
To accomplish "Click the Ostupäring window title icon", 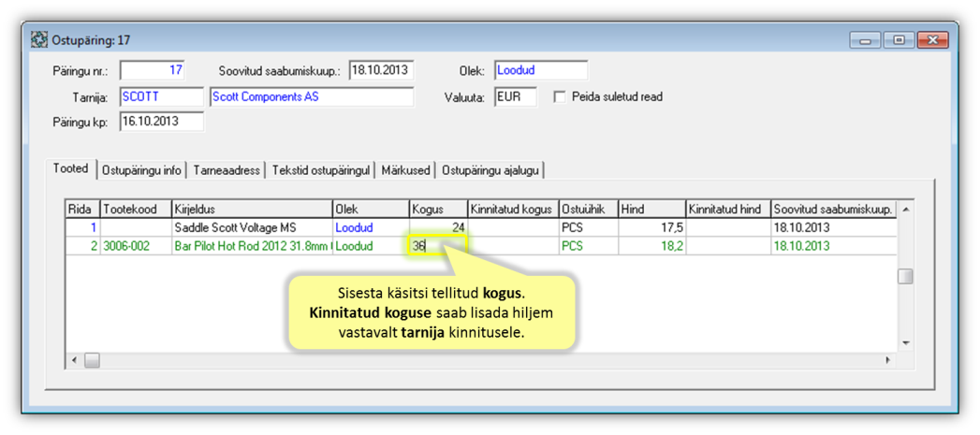I will pyautogui.click(x=39, y=39).
